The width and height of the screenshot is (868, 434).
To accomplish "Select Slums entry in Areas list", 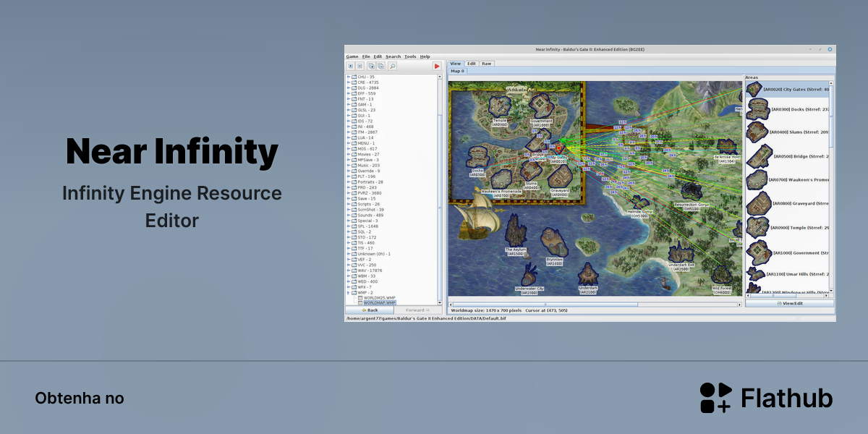I will tap(788, 132).
